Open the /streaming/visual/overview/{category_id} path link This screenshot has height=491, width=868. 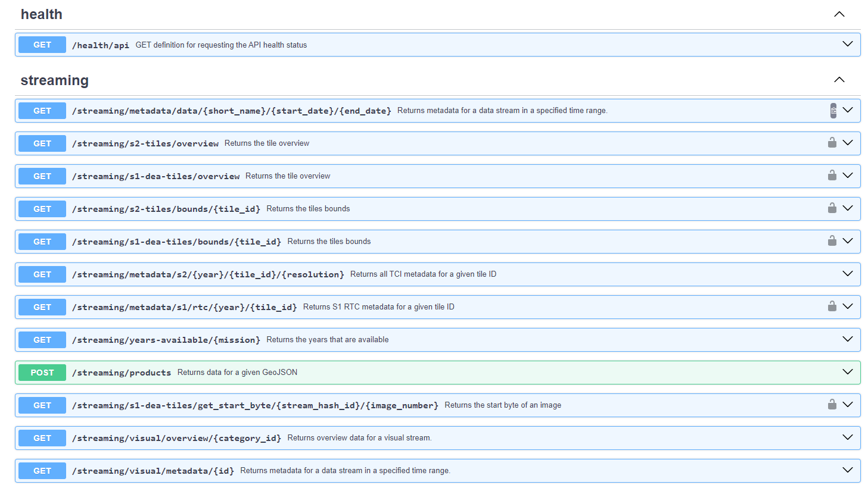177,438
